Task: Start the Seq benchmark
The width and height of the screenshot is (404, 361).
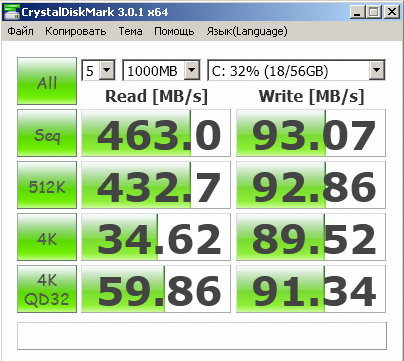Action: point(47,133)
